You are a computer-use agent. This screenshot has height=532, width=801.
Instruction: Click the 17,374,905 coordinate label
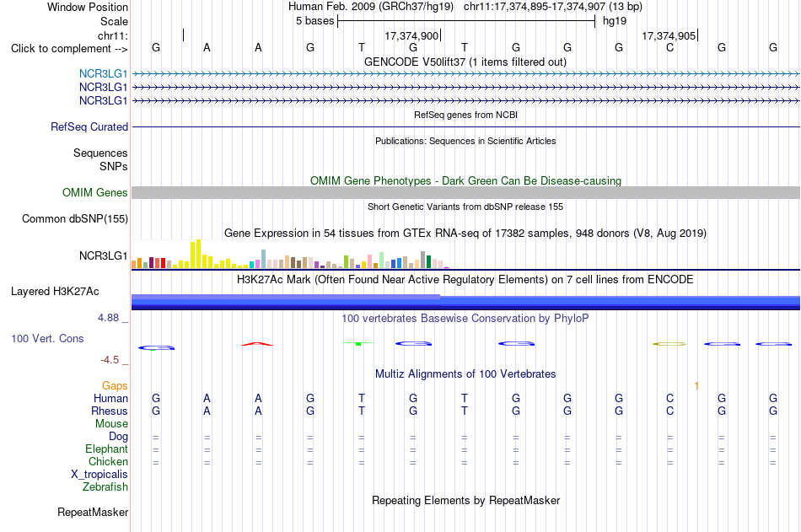pyautogui.click(x=669, y=35)
